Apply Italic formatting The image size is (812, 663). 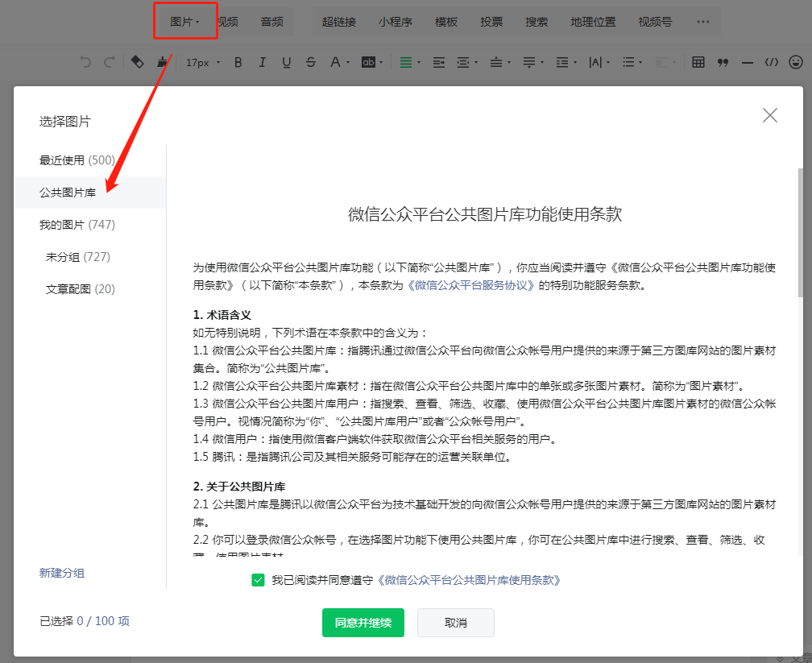click(x=262, y=62)
